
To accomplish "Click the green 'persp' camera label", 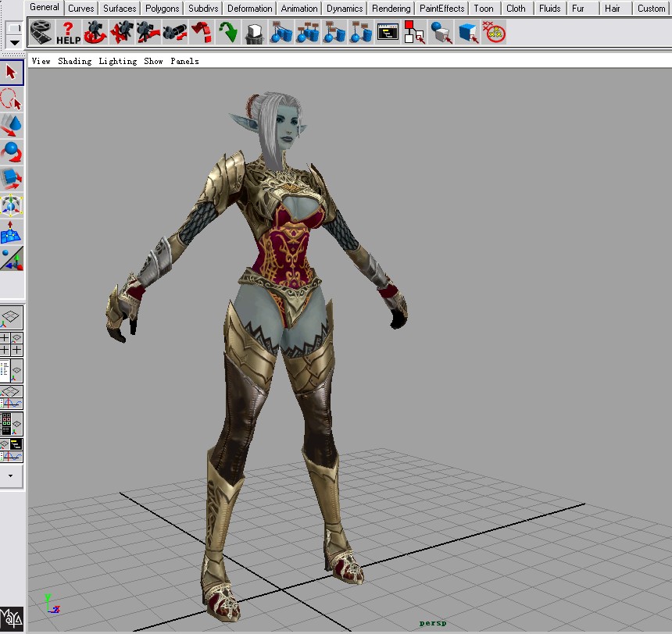I will point(433,623).
